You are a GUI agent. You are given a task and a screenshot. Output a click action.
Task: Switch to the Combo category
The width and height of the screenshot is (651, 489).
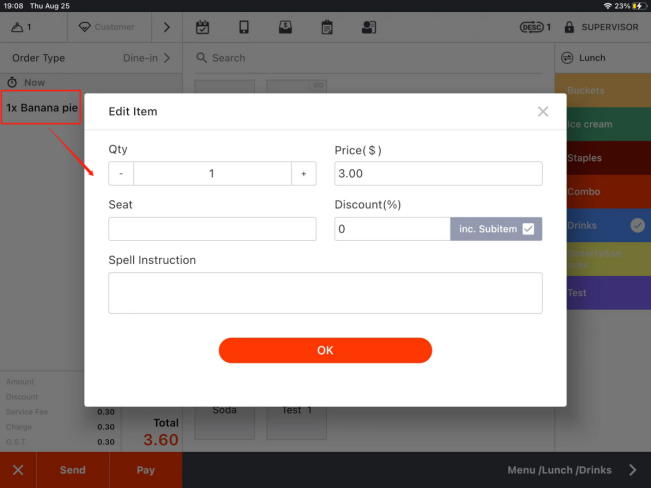[x=602, y=192]
